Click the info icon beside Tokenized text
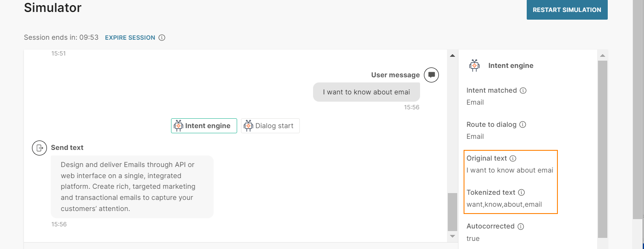 (522, 193)
